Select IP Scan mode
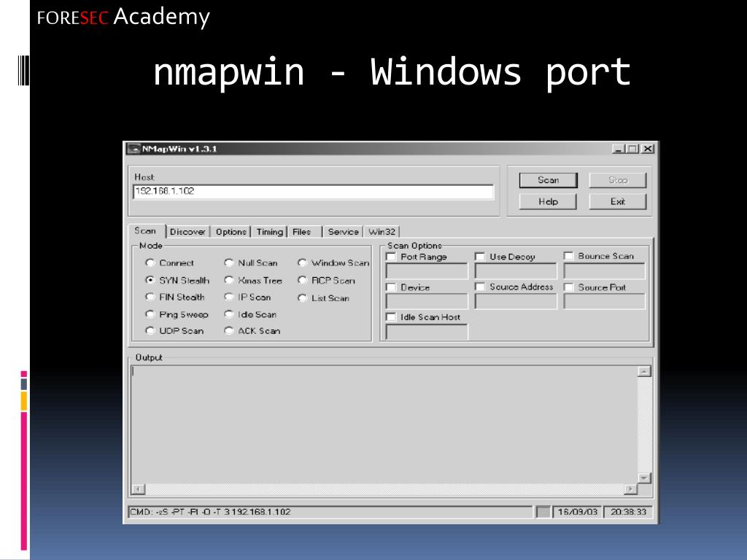747x560 pixels. coord(229,297)
